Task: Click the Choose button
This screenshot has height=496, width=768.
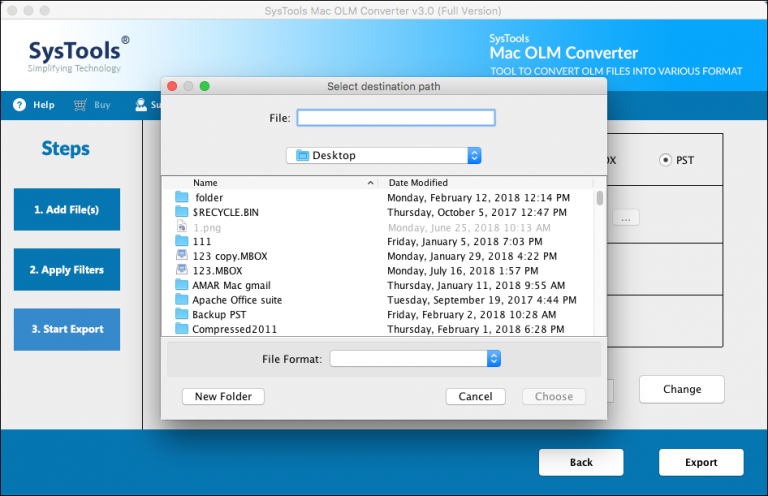Action: click(554, 397)
